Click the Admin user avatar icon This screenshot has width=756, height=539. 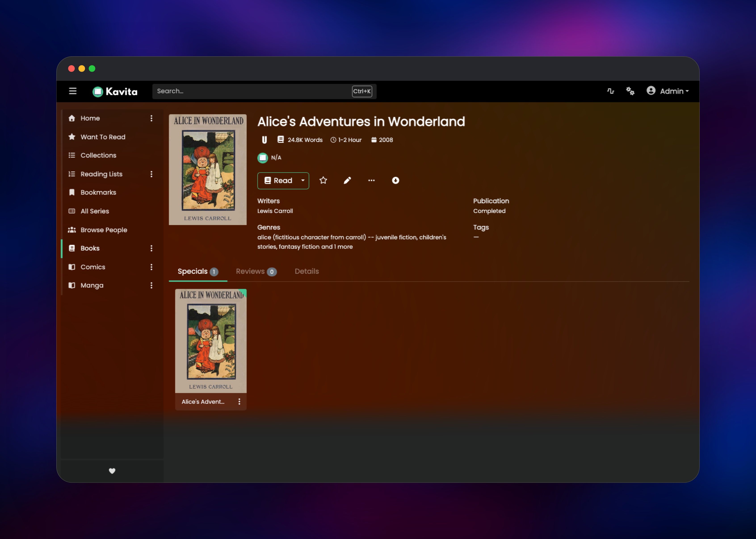click(651, 91)
